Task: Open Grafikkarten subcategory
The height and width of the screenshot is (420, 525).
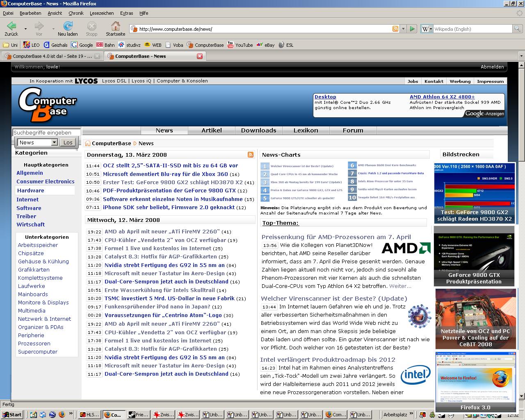Action: pyautogui.click(x=34, y=269)
